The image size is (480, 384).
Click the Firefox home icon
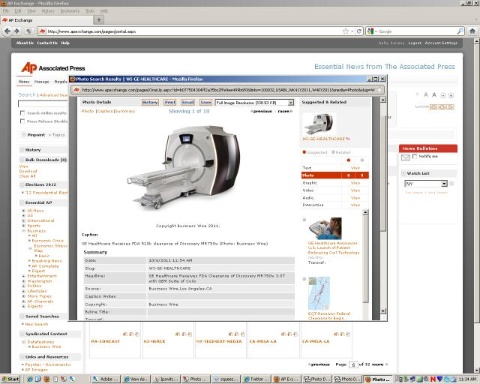click(472, 31)
